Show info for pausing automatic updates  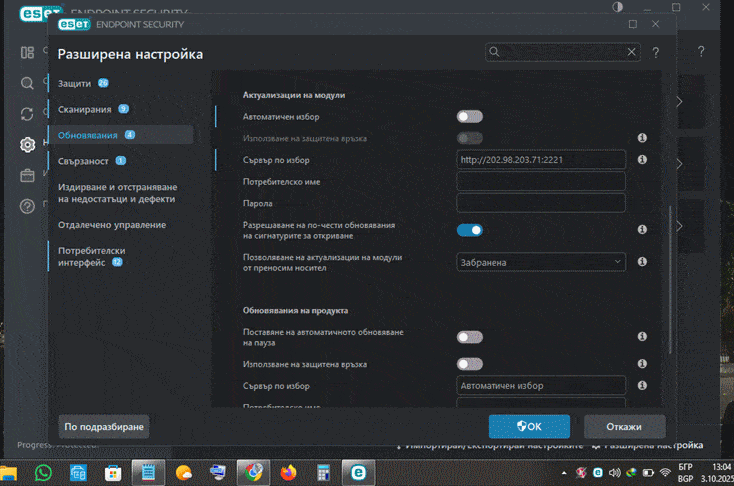[642, 336]
